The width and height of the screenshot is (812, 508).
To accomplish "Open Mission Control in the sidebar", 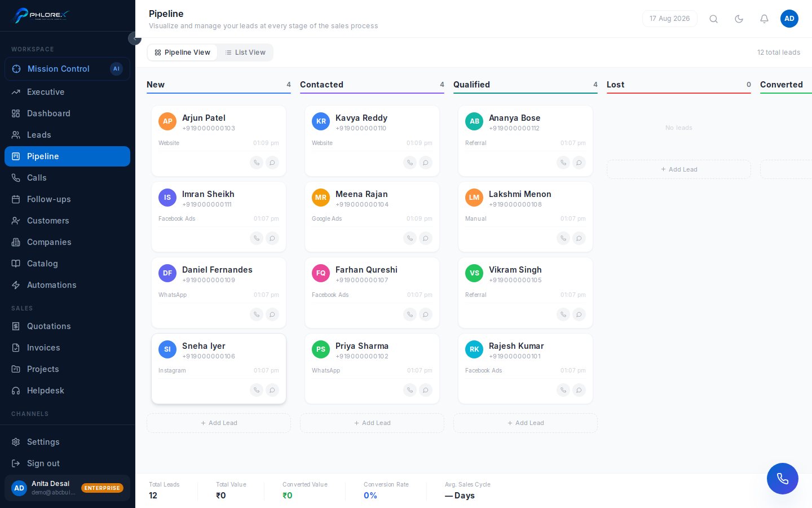I will pos(67,69).
